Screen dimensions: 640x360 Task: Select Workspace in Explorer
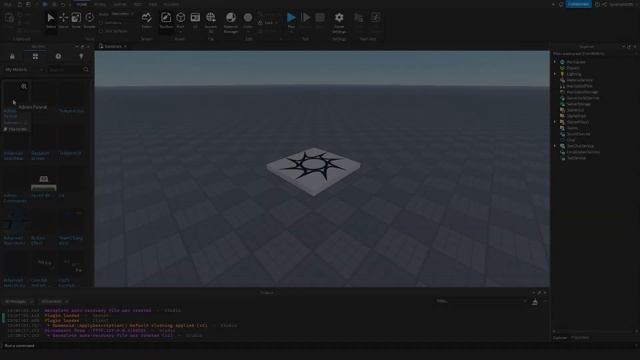tap(576, 62)
